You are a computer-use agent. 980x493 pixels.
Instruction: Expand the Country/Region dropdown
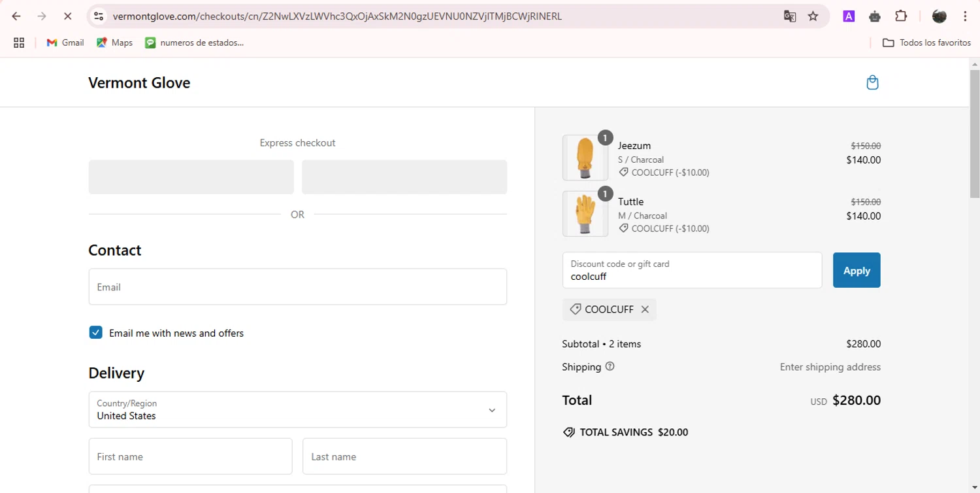(x=298, y=409)
